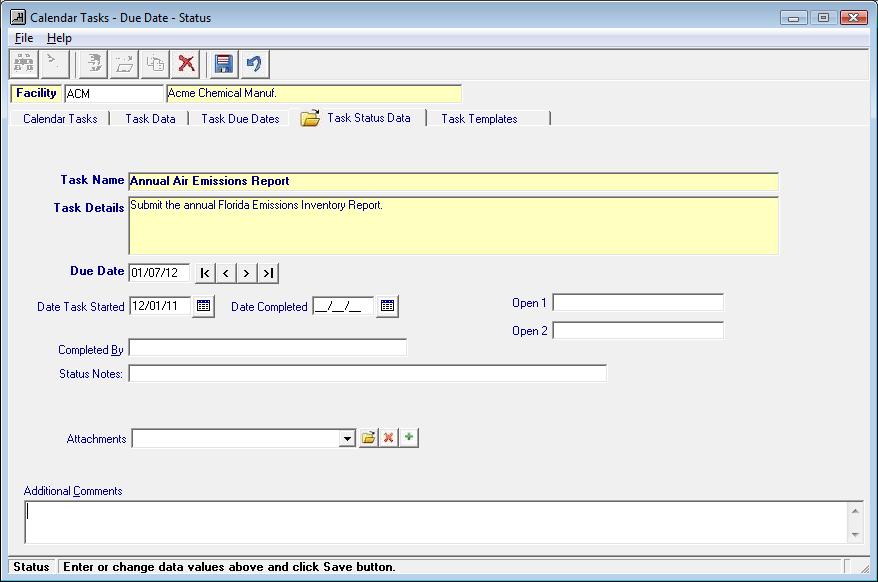This screenshot has width=878, height=582.
Task: Click the Additional Comments scroll down arrow
Action: click(x=855, y=534)
